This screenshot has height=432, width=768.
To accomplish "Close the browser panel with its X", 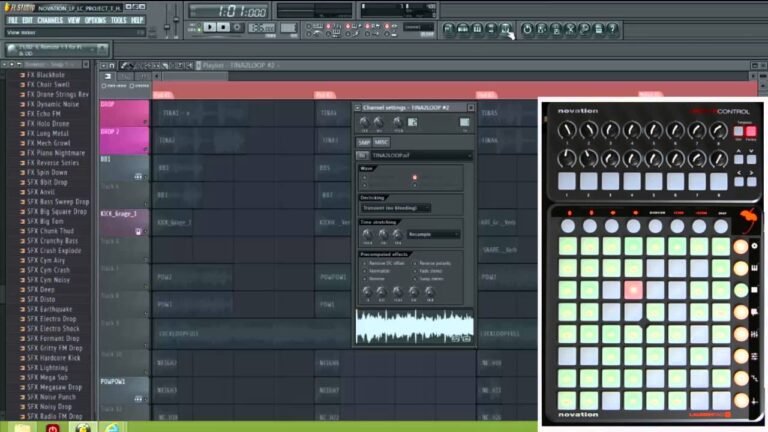I will 86,64.
